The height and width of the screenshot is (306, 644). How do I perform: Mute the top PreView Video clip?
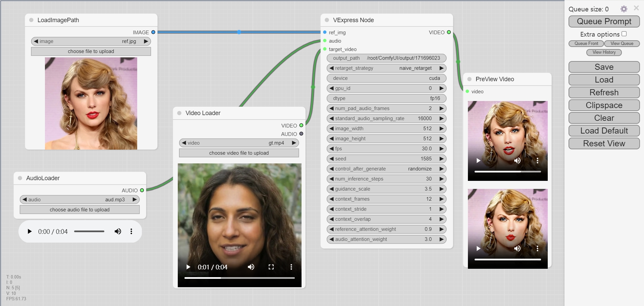pyautogui.click(x=518, y=161)
